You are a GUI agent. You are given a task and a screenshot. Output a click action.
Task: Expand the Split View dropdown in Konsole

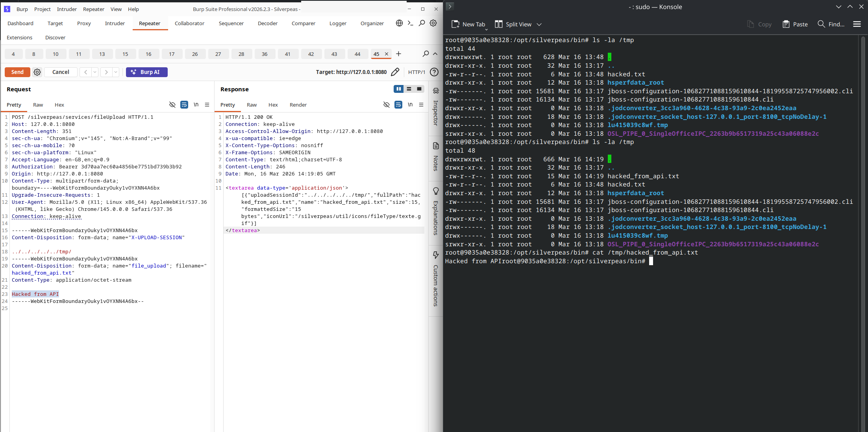[539, 24]
